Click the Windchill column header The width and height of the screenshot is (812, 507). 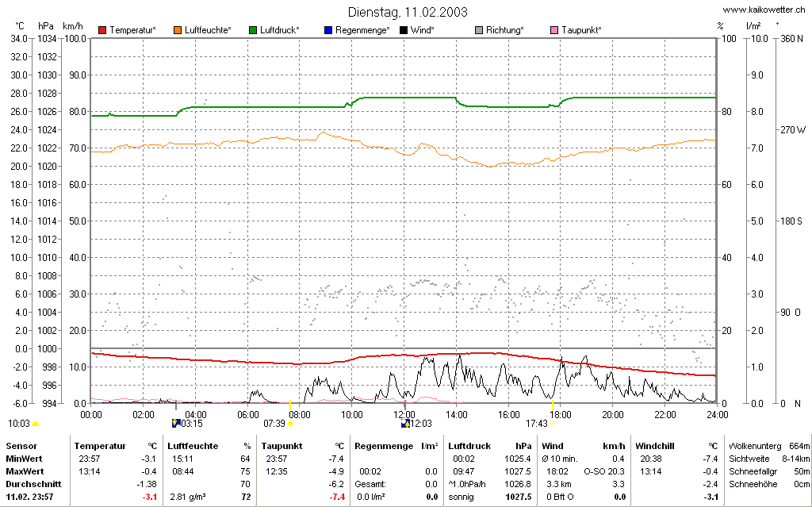coord(655,446)
